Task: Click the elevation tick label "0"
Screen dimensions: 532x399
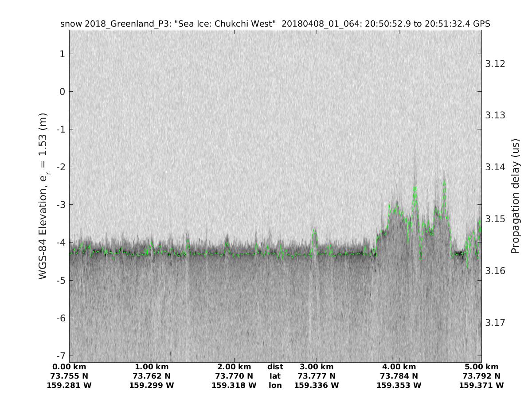Action: coord(62,92)
